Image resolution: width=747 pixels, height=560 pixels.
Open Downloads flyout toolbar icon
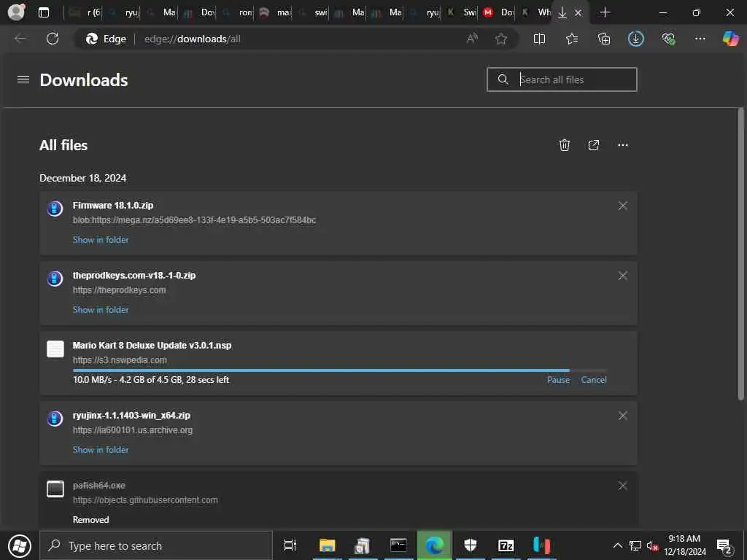click(635, 39)
